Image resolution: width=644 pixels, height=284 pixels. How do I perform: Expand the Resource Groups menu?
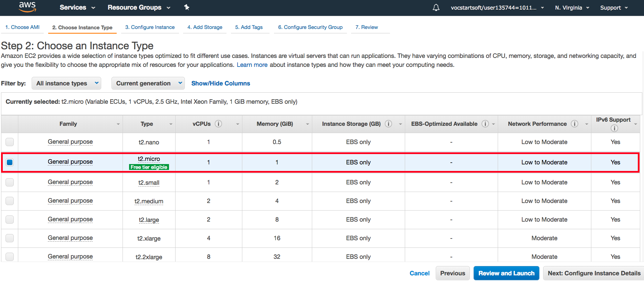pyautogui.click(x=139, y=8)
